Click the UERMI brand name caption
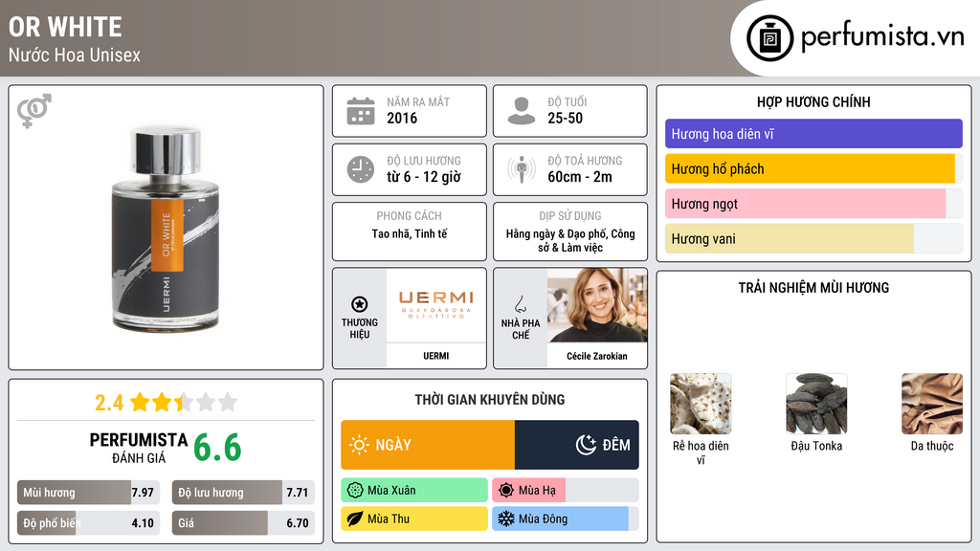980x551 pixels. [436, 356]
